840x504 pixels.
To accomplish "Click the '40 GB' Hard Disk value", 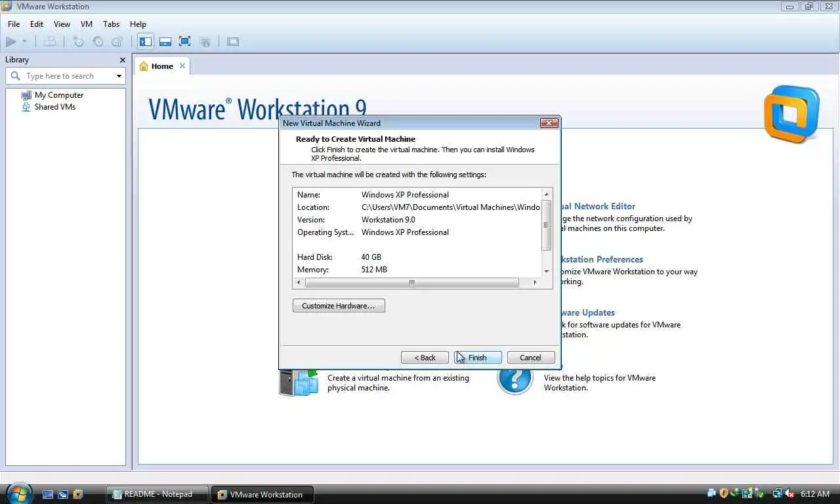I will 371,257.
